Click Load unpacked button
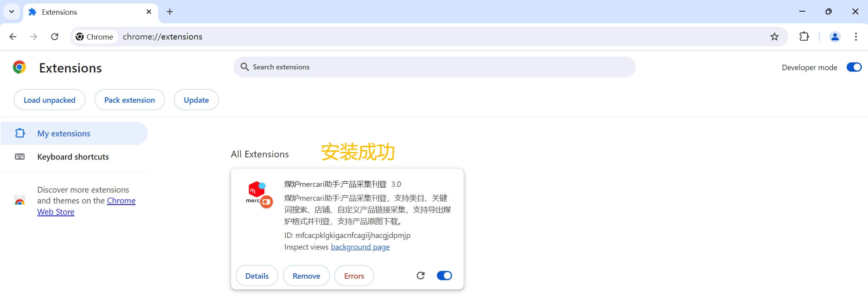 50,100
